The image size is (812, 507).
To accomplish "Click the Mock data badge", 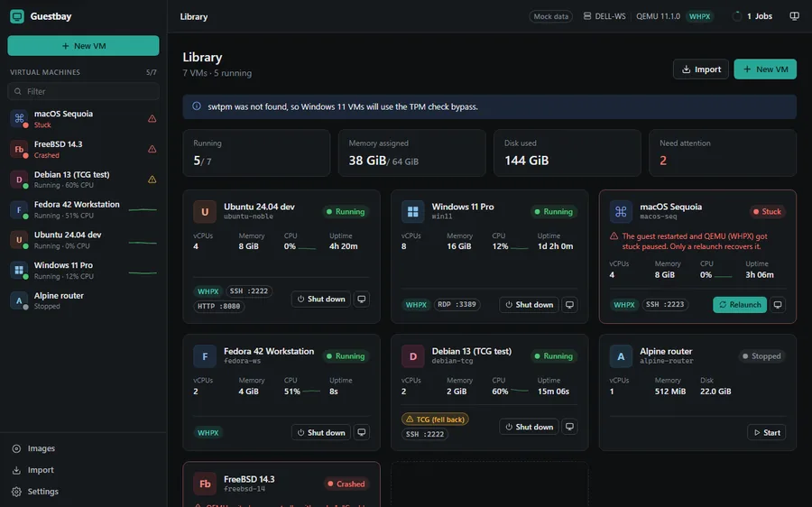I will pyautogui.click(x=551, y=16).
